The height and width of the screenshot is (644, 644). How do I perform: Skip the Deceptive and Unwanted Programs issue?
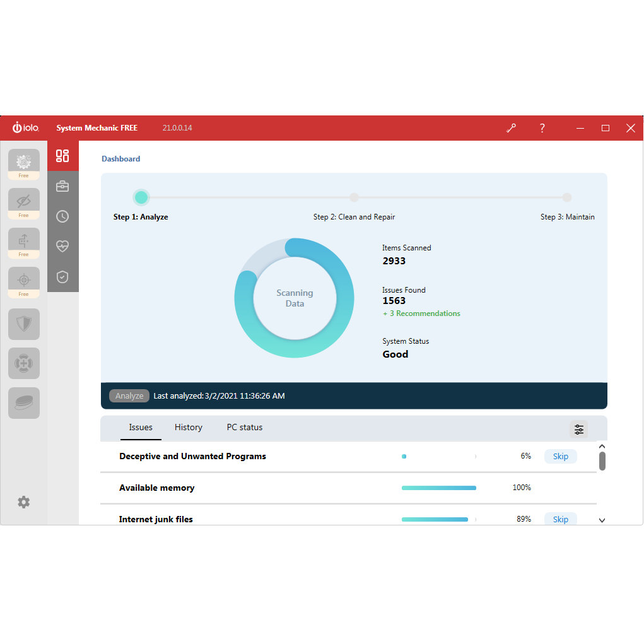(x=560, y=457)
